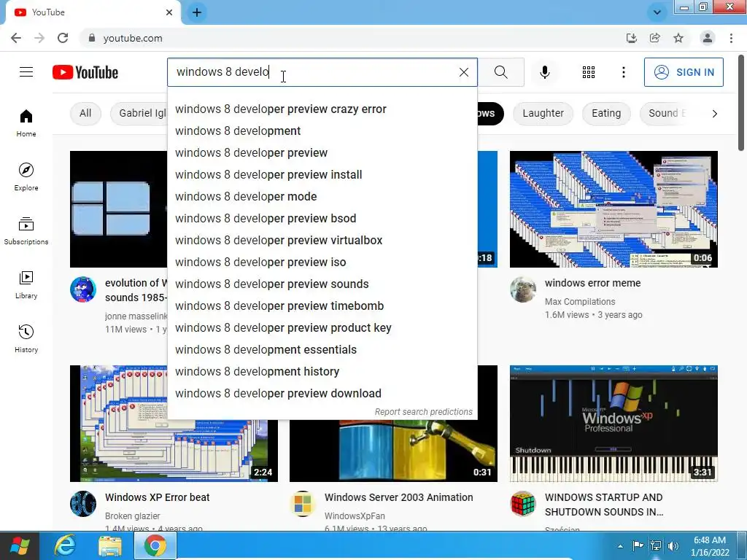Open Windows Server 2003 Animation title
The image size is (747, 560).
coord(399,497)
